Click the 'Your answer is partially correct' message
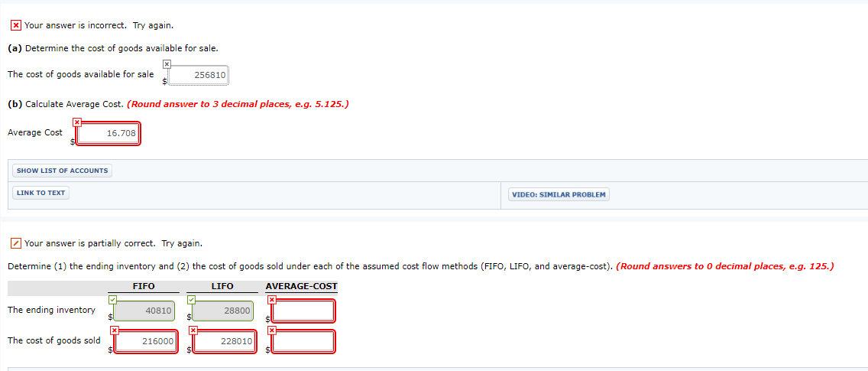This screenshot has width=868, height=371. (x=114, y=243)
